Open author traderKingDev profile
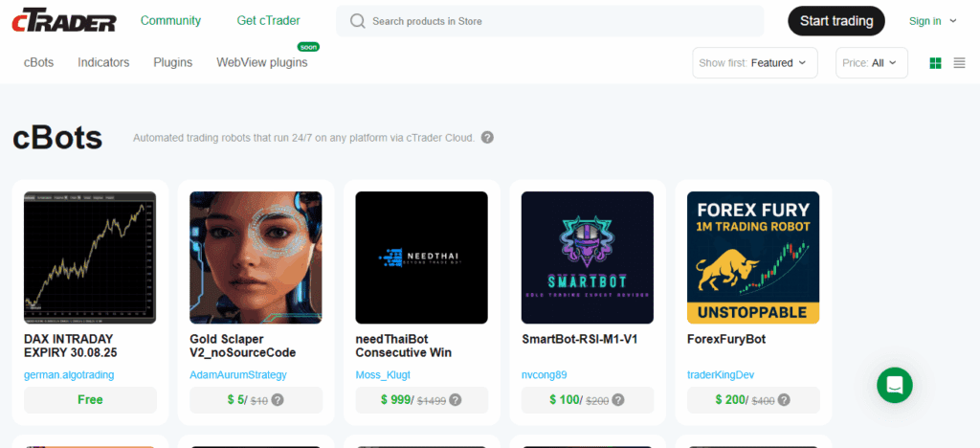This screenshot has height=448, width=980. click(721, 375)
